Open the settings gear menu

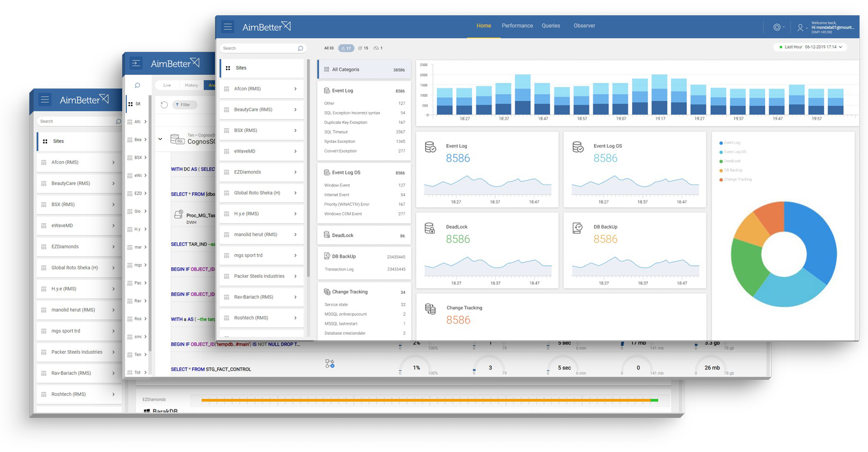point(777,27)
